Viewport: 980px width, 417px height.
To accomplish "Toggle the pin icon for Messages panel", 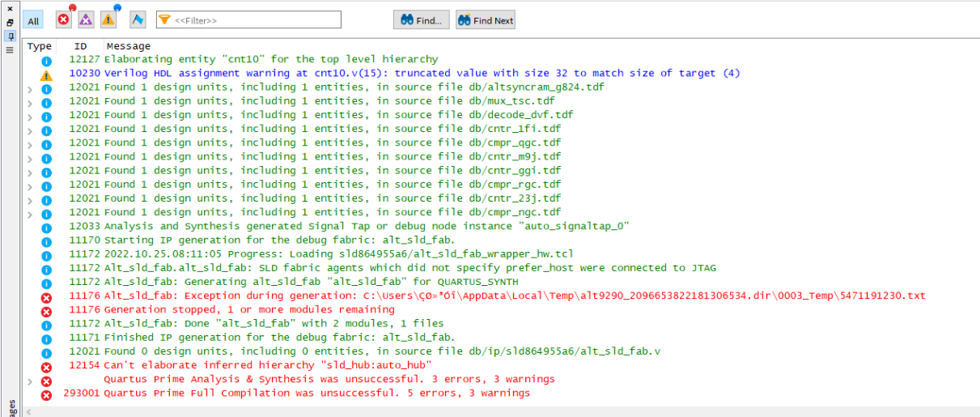I will tap(10, 36).
